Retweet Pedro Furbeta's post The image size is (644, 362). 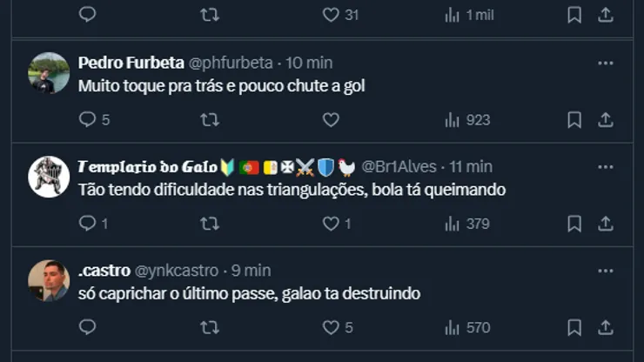210,120
